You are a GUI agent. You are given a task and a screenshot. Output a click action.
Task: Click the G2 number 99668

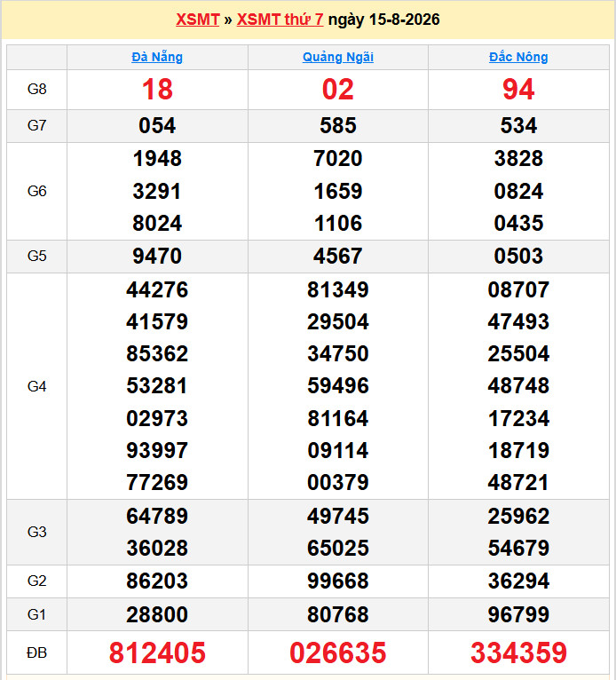(x=338, y=581)
